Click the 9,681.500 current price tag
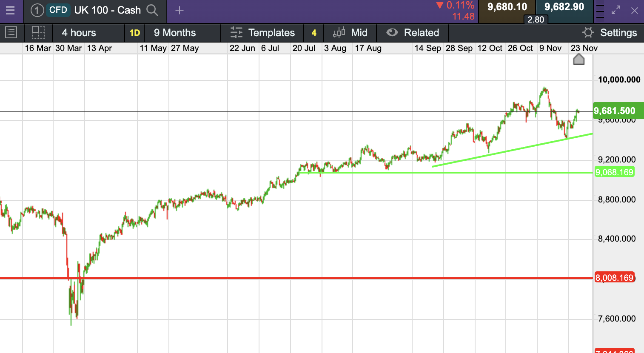This screenshot has height=353, width=644. pyautogui.click(x=618, y=111)
